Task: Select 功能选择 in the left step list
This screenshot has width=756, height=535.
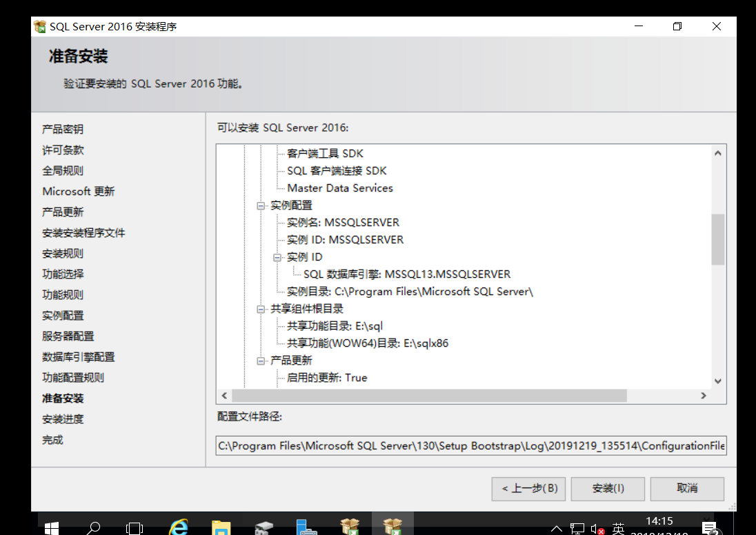Action: coord(65,274)
